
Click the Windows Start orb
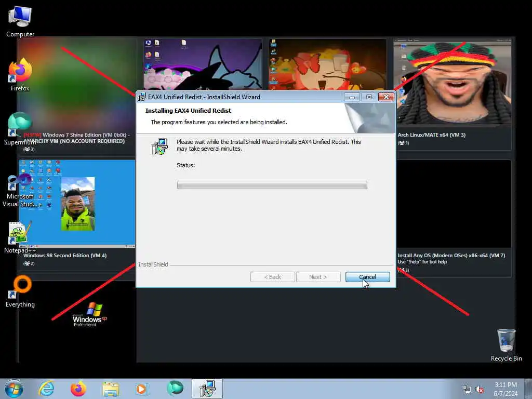click(x=14, y=389)
